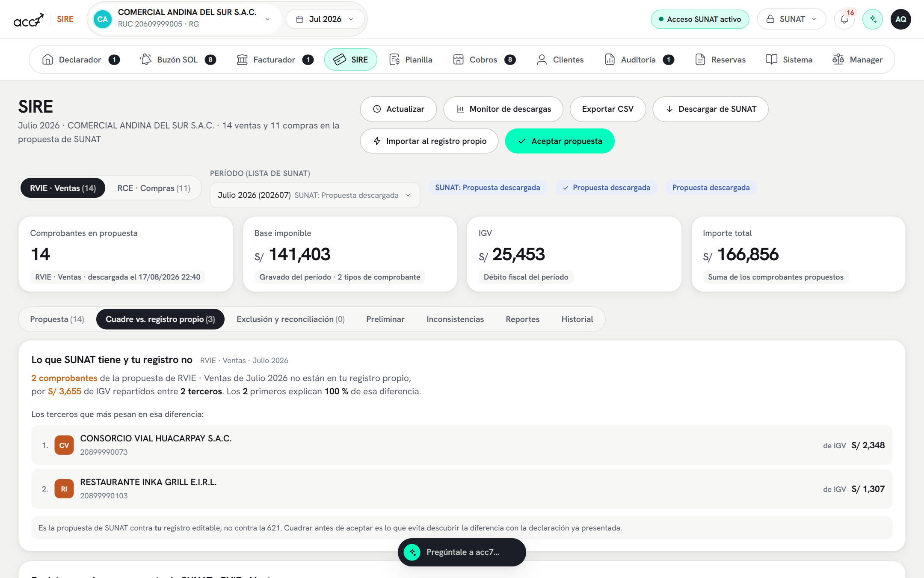Click the CV avatar of Consorcio Vial Huacarpay

(x=64, y=445)
